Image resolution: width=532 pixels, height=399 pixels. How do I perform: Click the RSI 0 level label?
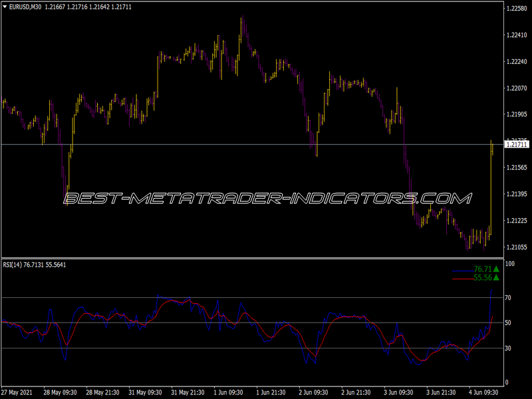point(507,383)
